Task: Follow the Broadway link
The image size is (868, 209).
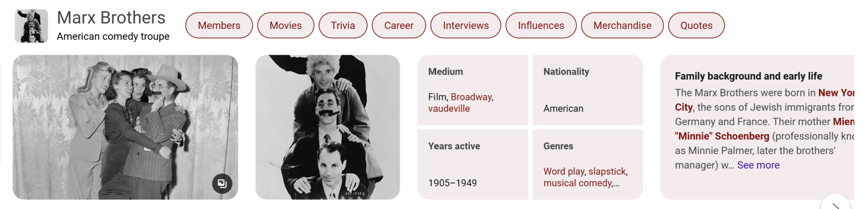Action: coord(471,97)
